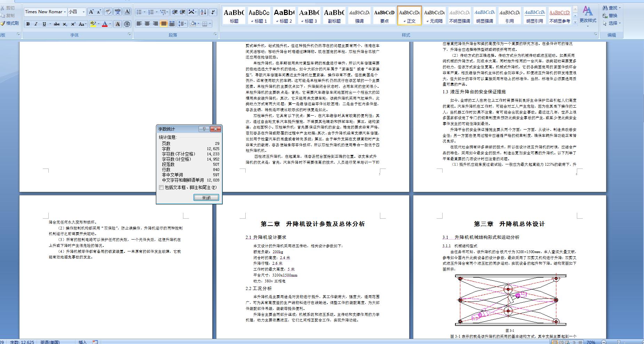This screenshot has height=344, width=644.
Task: Open the numbering list dropdown
Action: [x=157, y=12]
